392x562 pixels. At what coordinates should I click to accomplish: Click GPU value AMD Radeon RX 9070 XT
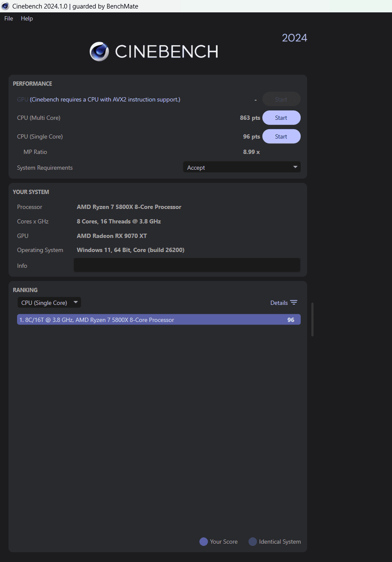point(112,236)
